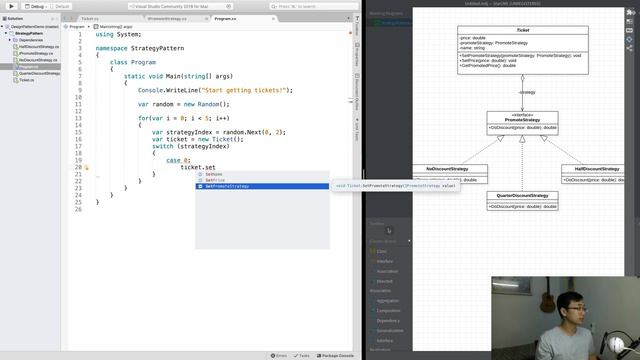Choose SetPromoteStrategy from the autocomplete list
This screenshot has height=360, width=640.
click(x=262, y=186)
